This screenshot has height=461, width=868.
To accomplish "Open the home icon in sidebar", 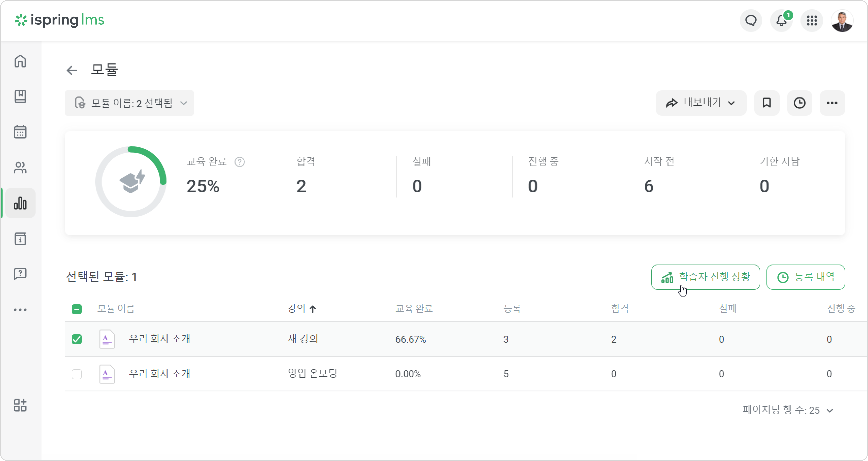I will [x=20, y=61].
